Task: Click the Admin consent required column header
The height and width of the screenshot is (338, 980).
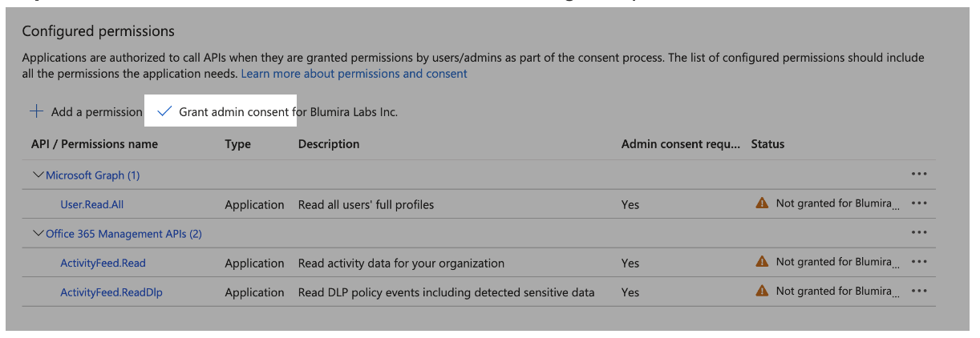Action: coord(681,144)
